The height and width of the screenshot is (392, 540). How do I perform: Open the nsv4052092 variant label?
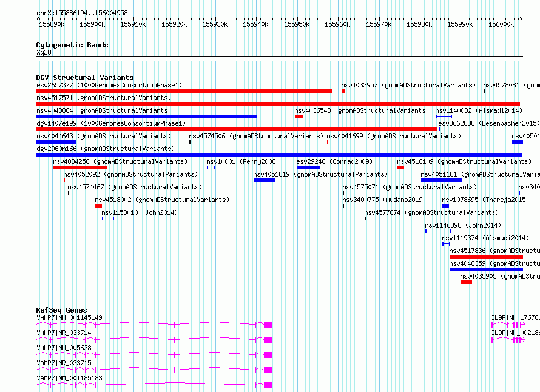130,174
